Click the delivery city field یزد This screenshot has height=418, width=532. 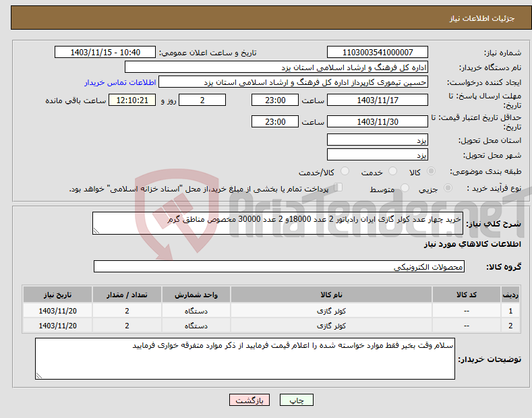pyautogui.click(x=378, y=154)
